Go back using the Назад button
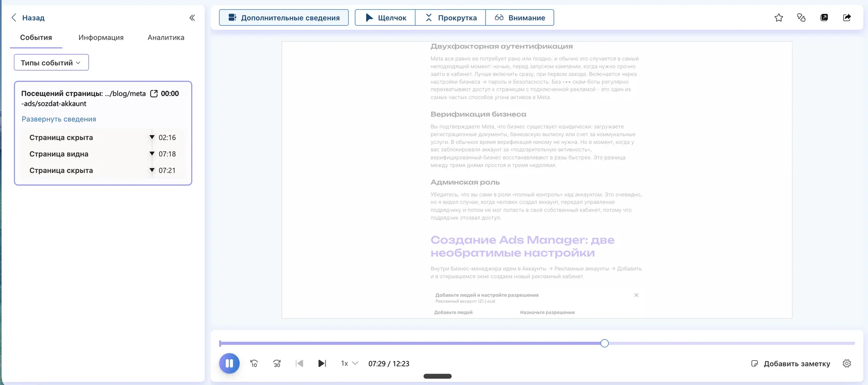 point(28,18)
